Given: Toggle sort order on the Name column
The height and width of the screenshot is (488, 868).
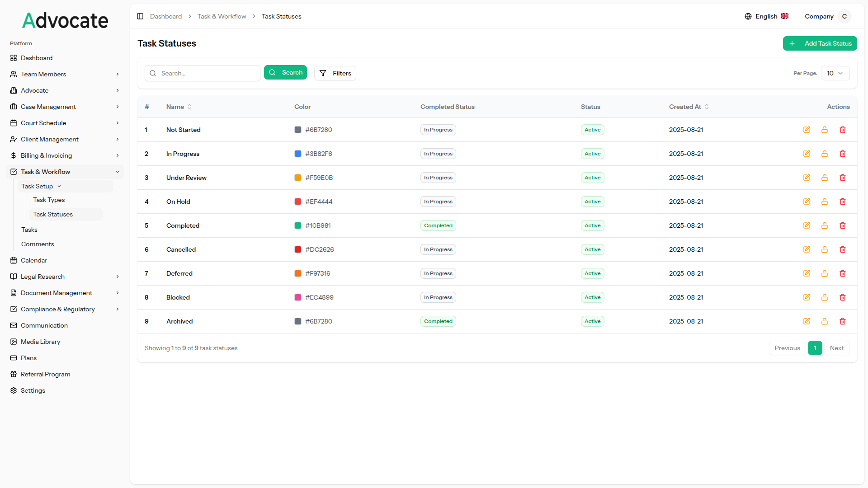Looking at the screenshot, I should click(189, 107).
